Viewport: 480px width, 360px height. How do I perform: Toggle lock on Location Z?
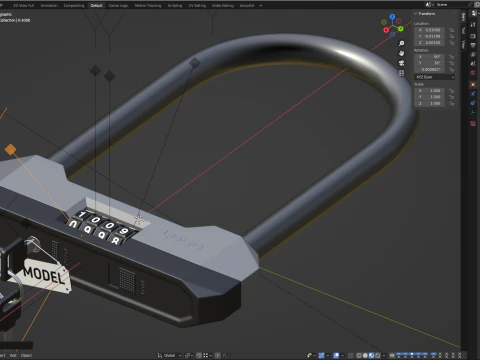(x=452, y=43)
